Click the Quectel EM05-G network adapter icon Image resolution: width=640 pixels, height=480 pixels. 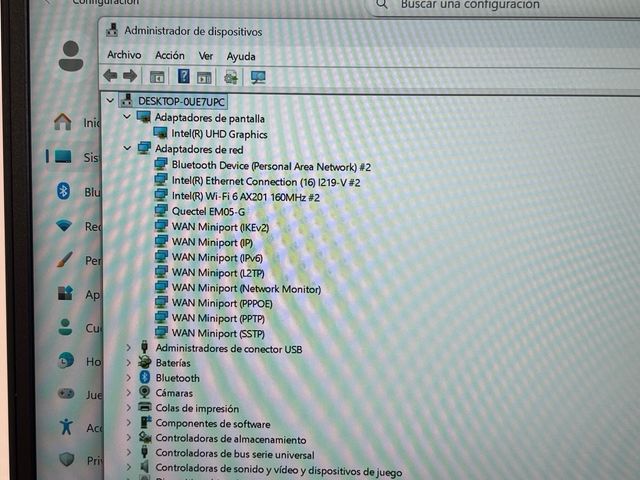[x=161, y=211]
